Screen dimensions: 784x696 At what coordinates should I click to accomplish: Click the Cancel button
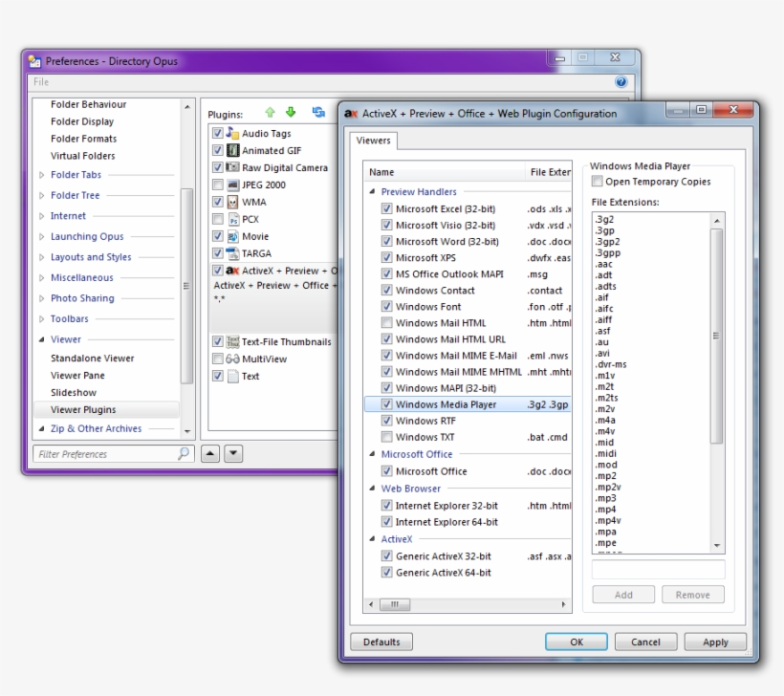pyautogui.click(x=645, y=642)
